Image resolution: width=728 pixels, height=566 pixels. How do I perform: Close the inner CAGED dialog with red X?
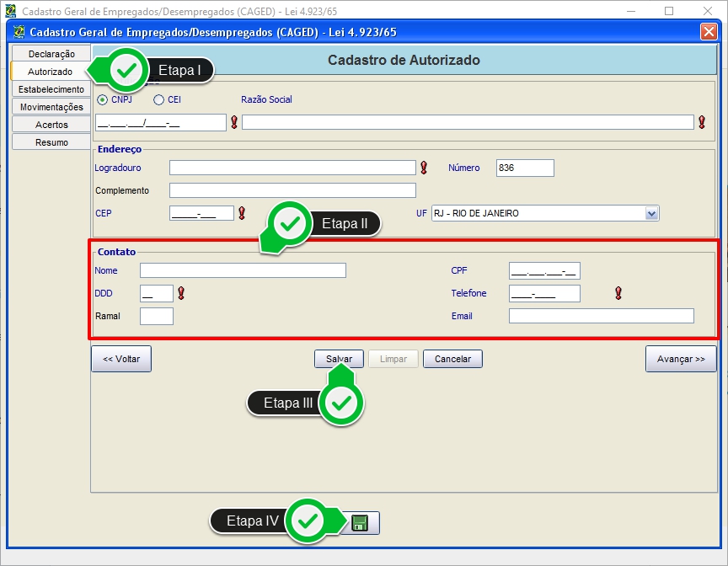(x=709, y=32)
